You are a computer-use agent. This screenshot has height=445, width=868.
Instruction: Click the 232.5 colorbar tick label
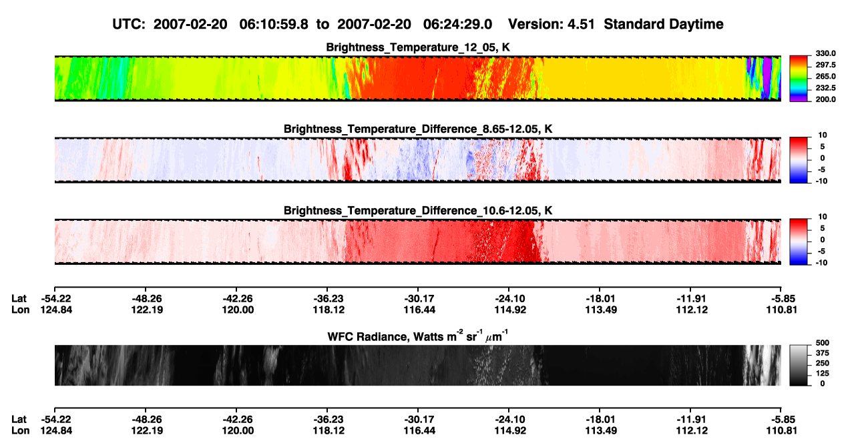click(x=825, y=87)
